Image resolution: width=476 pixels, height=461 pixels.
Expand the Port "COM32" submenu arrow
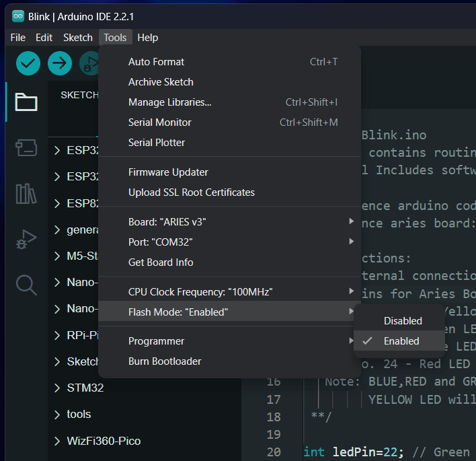(351, 242)
